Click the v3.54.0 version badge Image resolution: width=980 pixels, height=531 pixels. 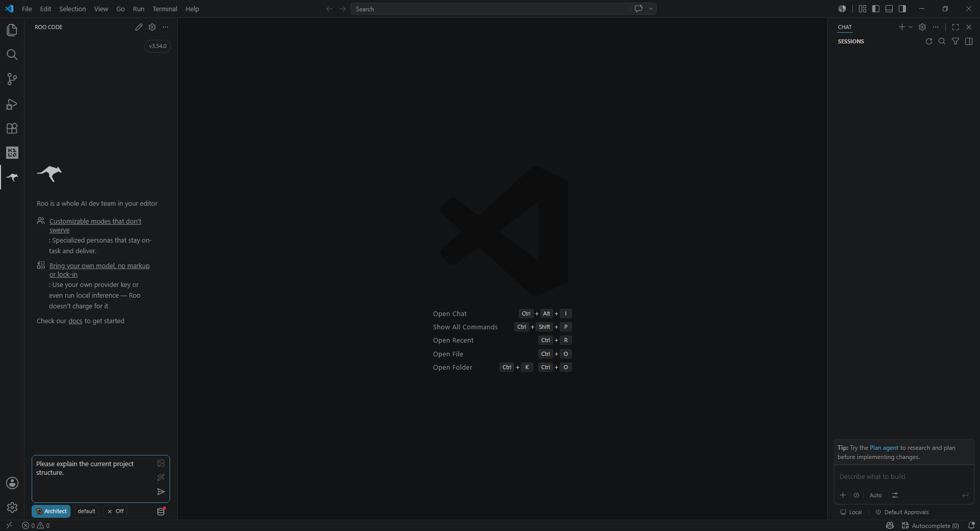click(158, 46)
